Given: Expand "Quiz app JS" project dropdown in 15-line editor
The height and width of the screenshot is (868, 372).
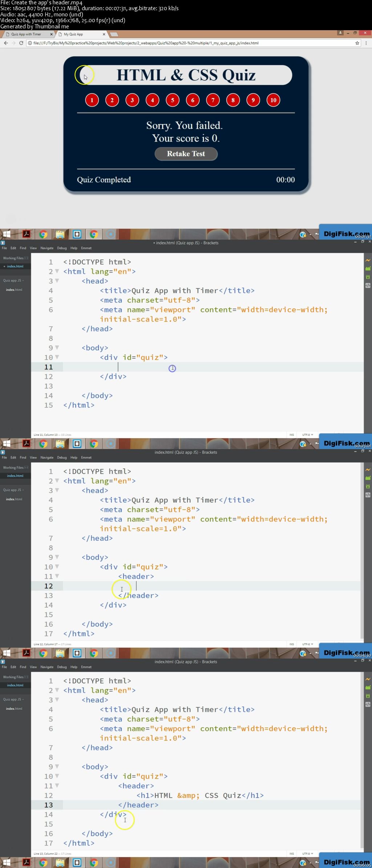Looking at the screenshot, I should click(x=13, y=280).
